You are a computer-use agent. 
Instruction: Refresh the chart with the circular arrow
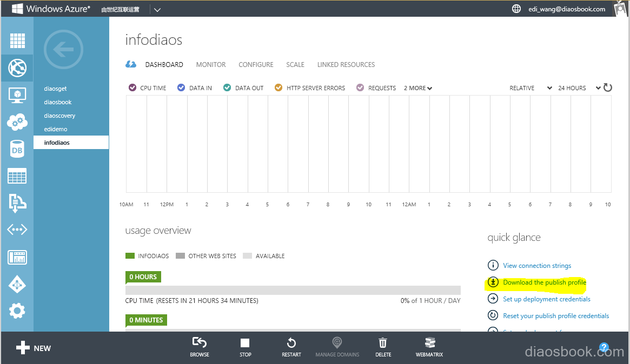coord(608,87)
